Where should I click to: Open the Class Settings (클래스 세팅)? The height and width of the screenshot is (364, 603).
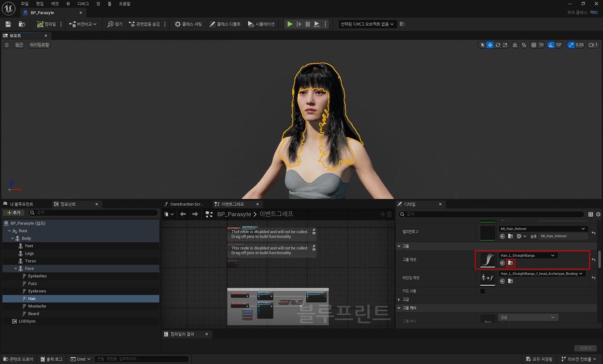point(188,24)
